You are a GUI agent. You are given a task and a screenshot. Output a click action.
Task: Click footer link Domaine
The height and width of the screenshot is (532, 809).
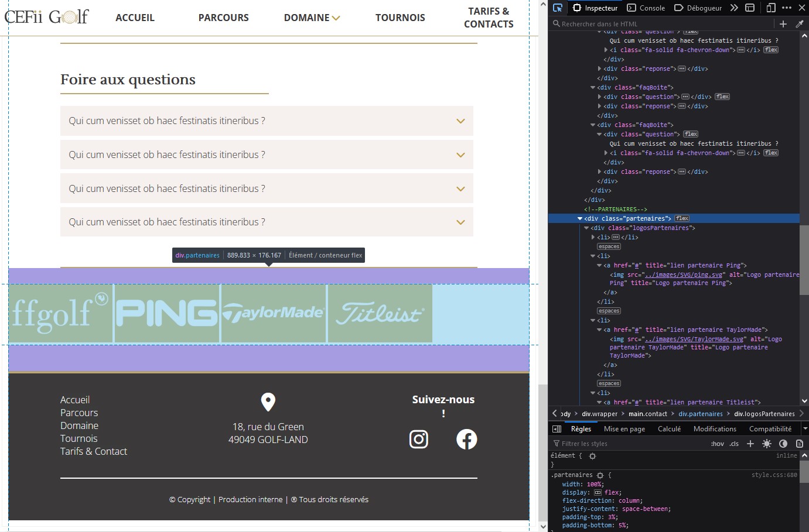79,425
